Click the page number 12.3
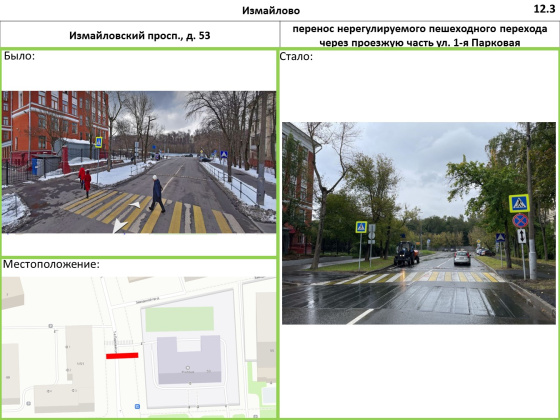The height and width of the screenshot is (420, 560). click(x=544, y=9)
